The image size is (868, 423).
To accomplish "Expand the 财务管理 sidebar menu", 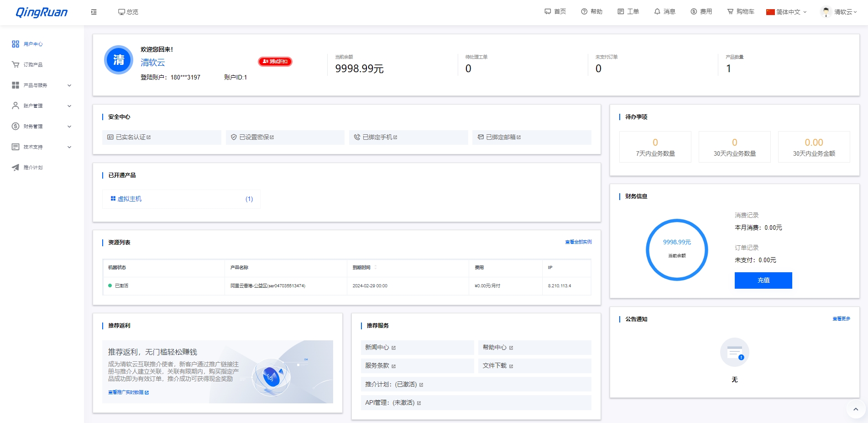I will point(42,127).
